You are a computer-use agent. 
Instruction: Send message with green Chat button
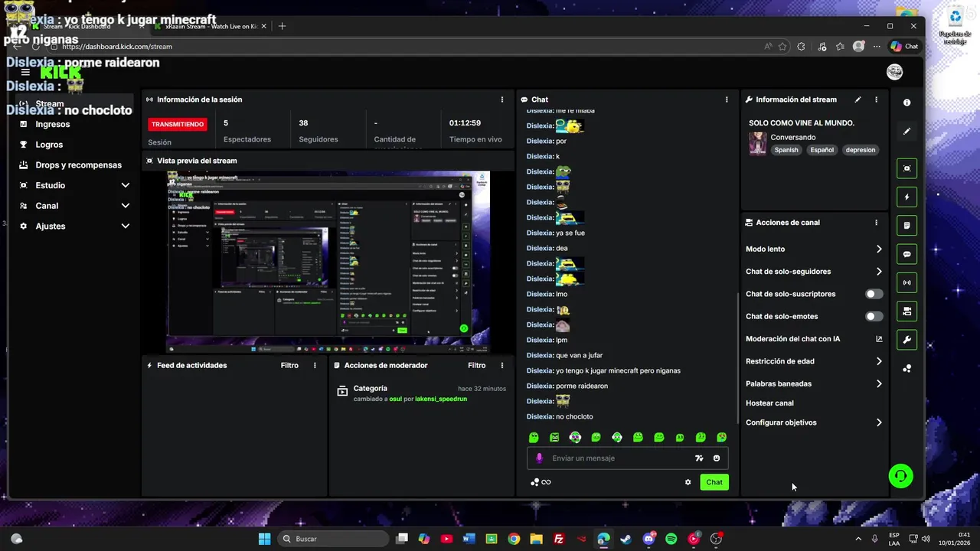[x=714, y=482]
